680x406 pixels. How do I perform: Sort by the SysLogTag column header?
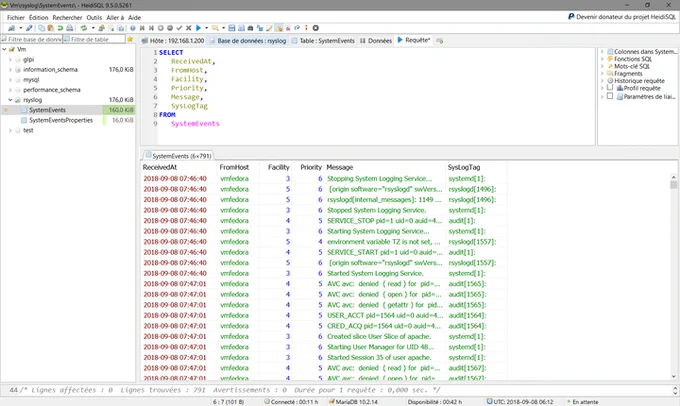point(476,167)
